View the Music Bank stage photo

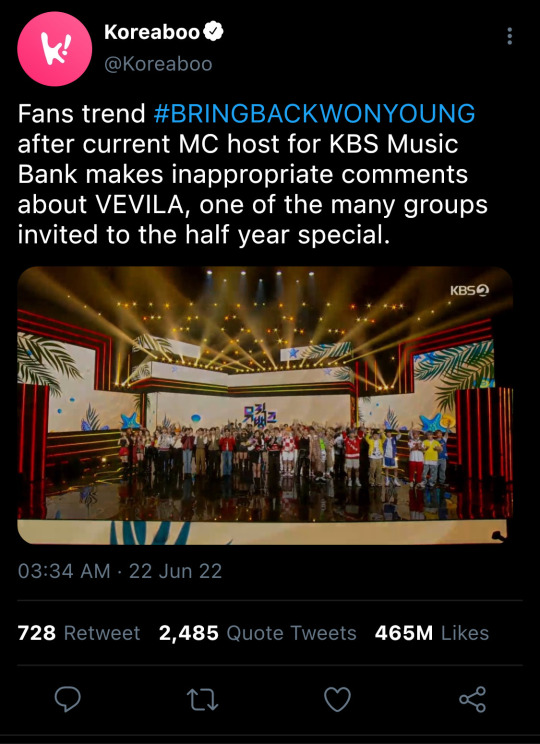coord(265,406)
